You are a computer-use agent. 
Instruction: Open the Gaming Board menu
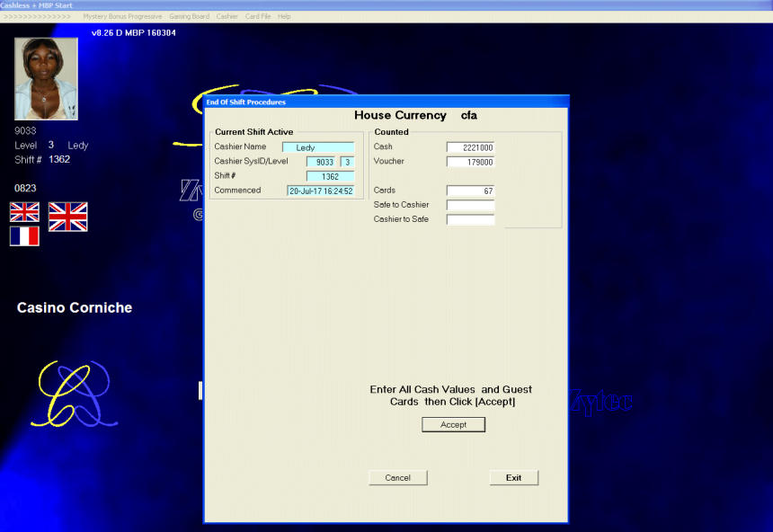tap(189, 16)
